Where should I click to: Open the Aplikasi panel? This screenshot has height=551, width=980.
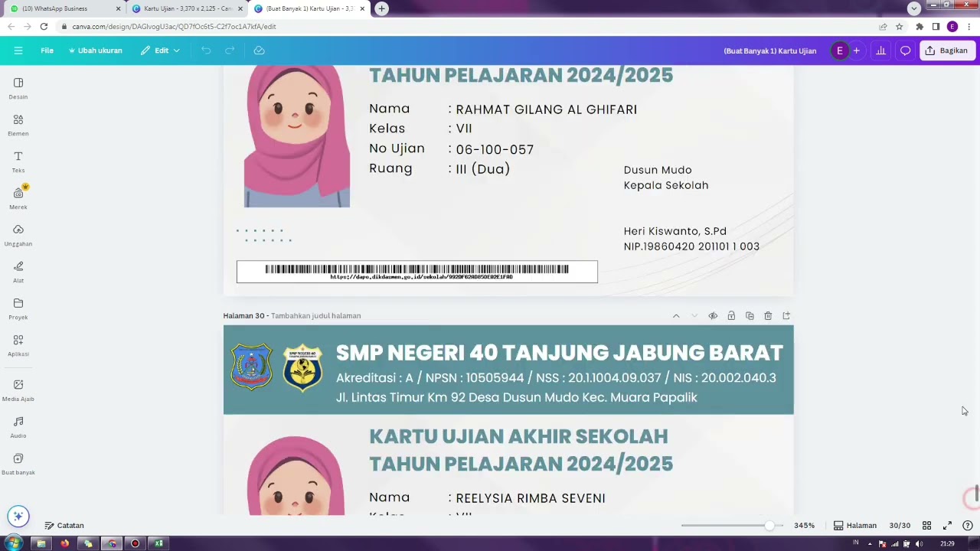tap(18, 346)
